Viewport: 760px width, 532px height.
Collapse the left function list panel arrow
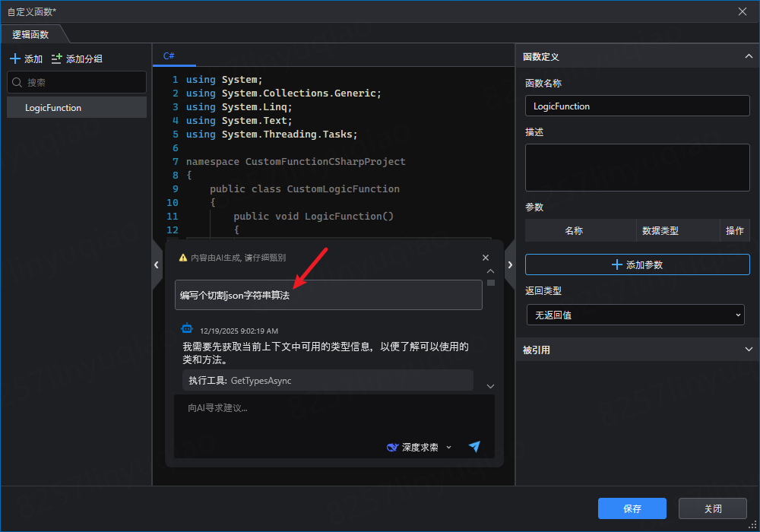click(157, 264)
